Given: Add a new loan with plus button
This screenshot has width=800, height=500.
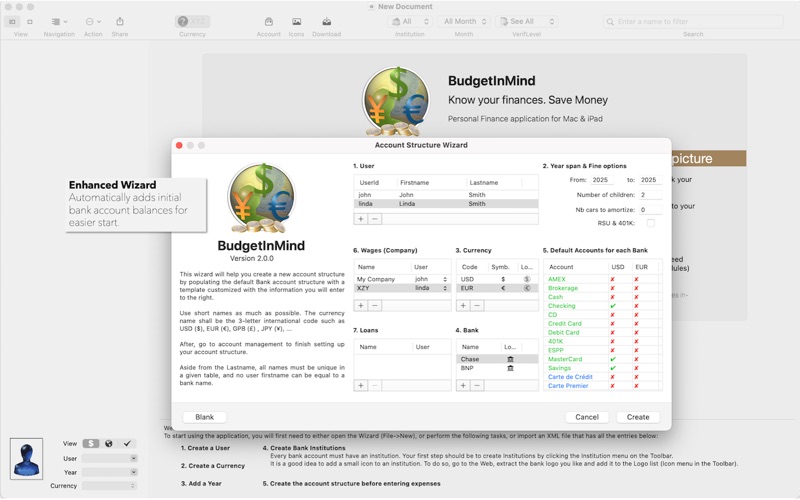Looking at the screenshot, I should [x=361, y=386].
